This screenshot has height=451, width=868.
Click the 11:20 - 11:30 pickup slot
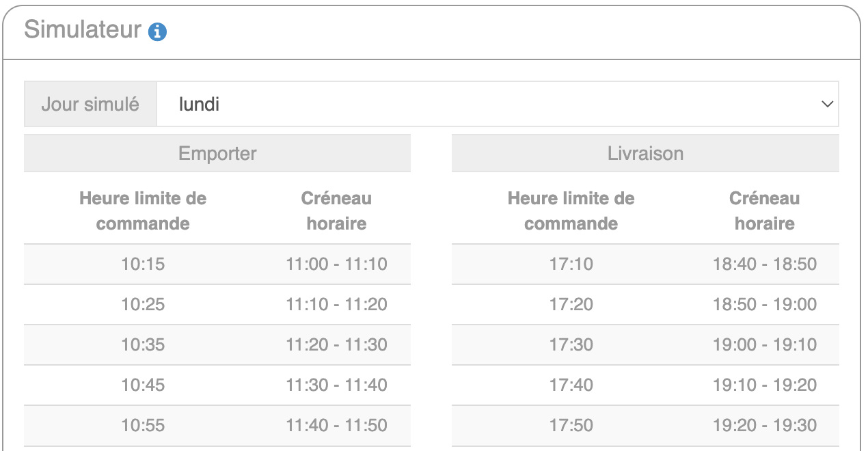point(336,344)
